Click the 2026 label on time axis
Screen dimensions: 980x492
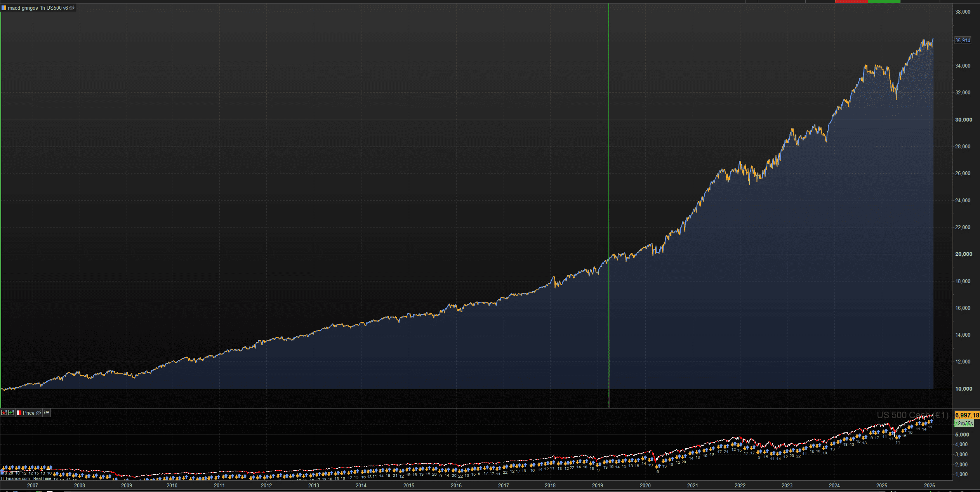pos(929,485)
